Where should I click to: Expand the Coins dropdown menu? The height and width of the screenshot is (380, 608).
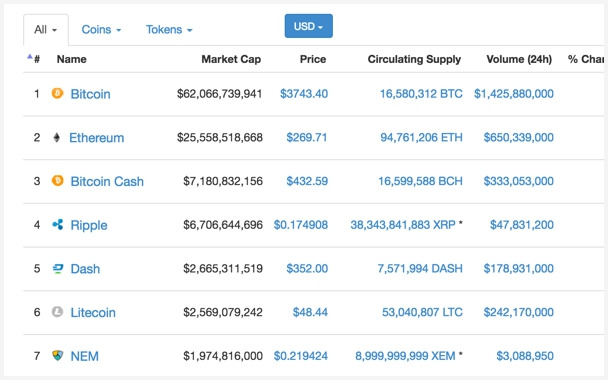[x=101, y=29]
